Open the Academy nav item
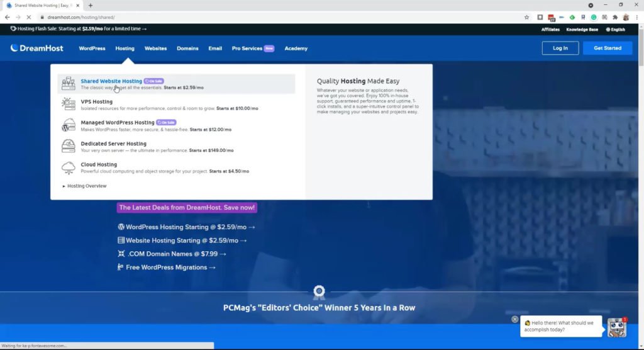 click(296, 48)
